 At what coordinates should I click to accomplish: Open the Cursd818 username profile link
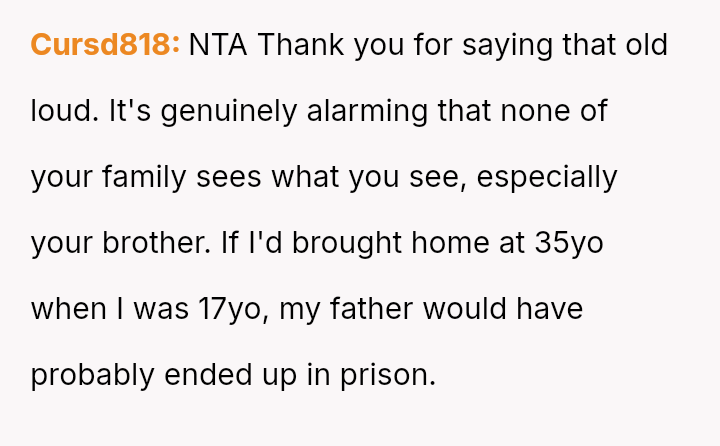pyautogui.click(x=105, y=45)
